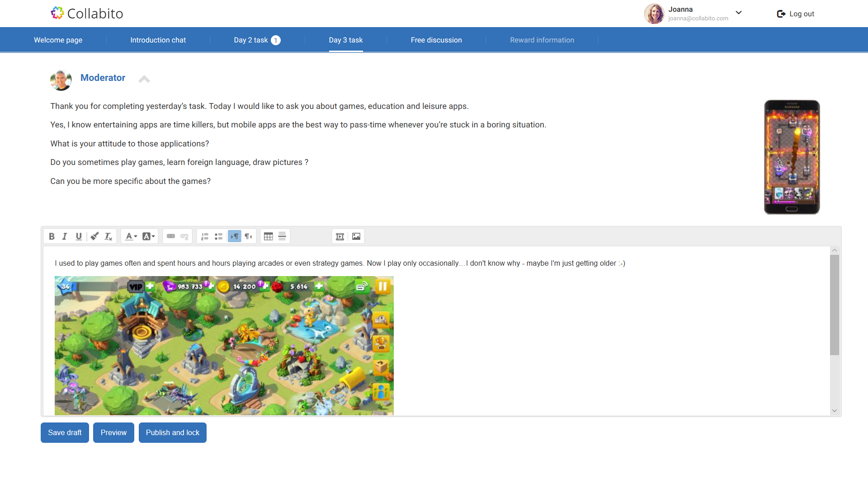The width and height of the screenshot is (868, 488).
Task: Insert a table into the editor
Action: 269,236
